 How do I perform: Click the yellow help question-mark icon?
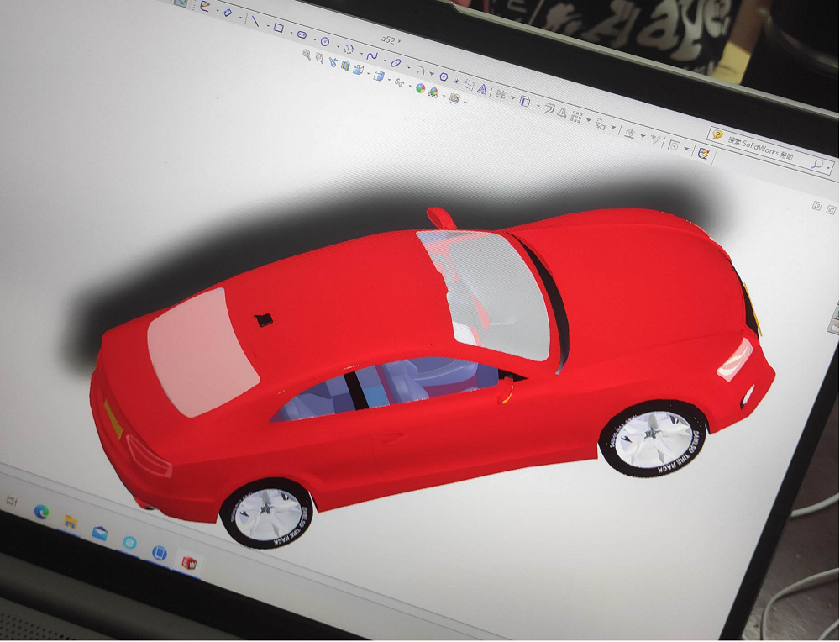point(718,135)
